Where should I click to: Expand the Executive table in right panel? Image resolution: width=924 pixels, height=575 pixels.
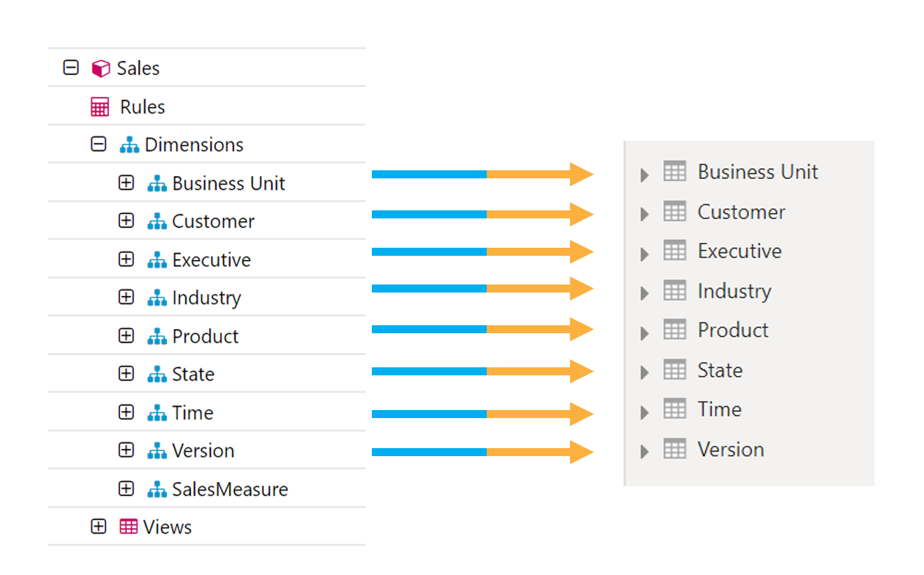644,254
